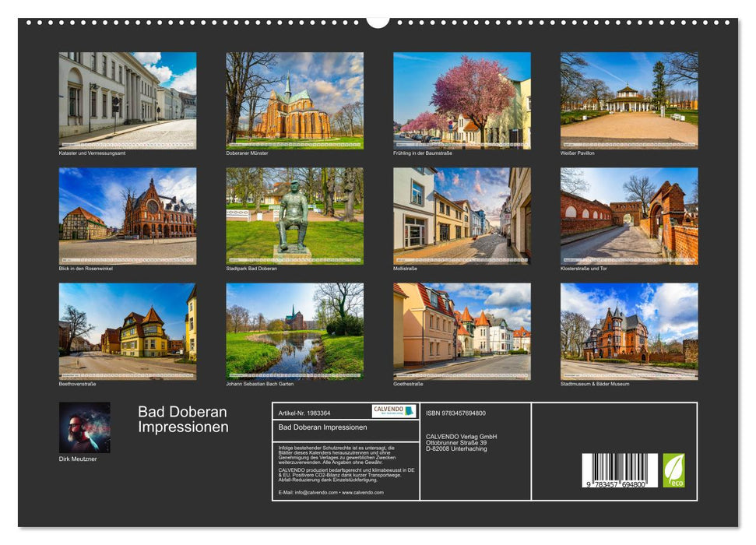The width and height of the screenshot is (756, 545).
Task: Select the Stadtmuseum & Bäder Museum photo
Action: coord(628,333)
